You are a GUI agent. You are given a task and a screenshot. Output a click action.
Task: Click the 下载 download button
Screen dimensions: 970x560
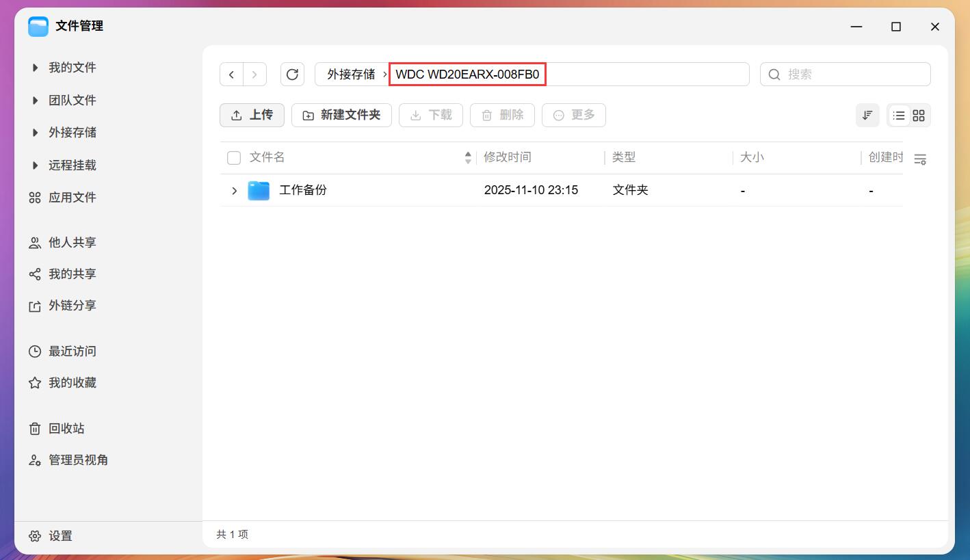pyautogui.click(x=431, y=116)
